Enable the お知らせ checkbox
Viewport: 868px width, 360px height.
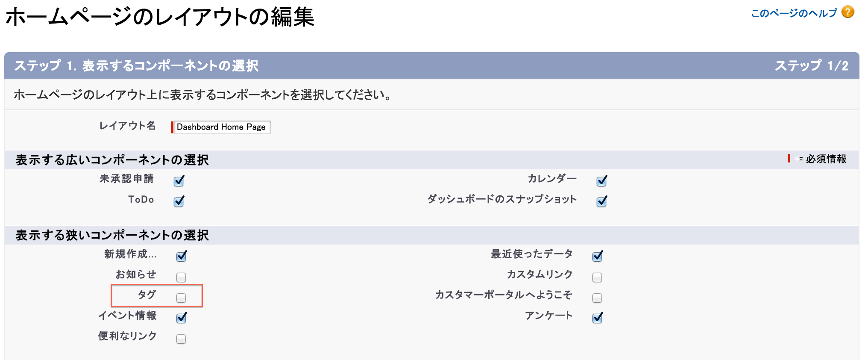tap(181, 277)
